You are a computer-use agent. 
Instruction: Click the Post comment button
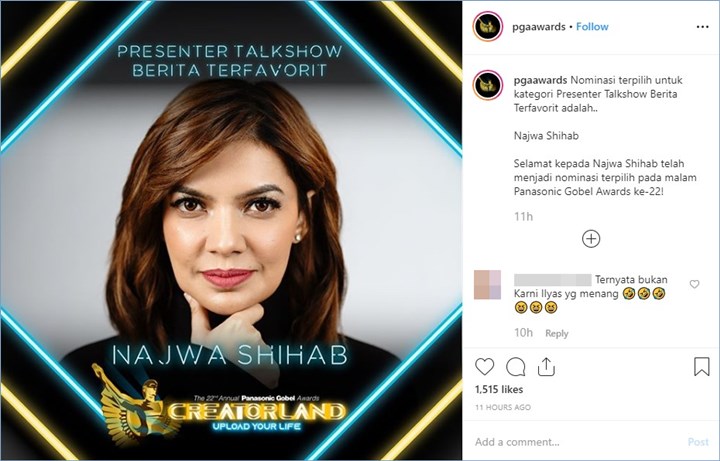(698, 442)
